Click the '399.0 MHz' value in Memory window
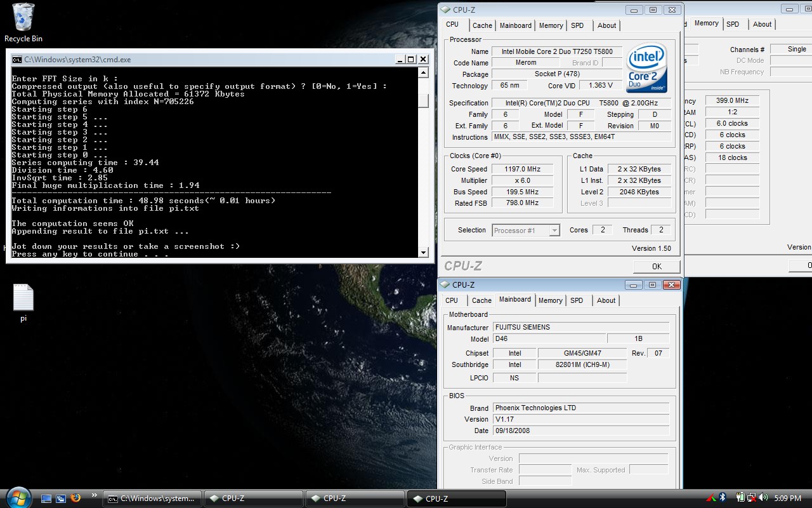This screenshot has width=812, height=508. pyautogui.click(x=732, y=100)
